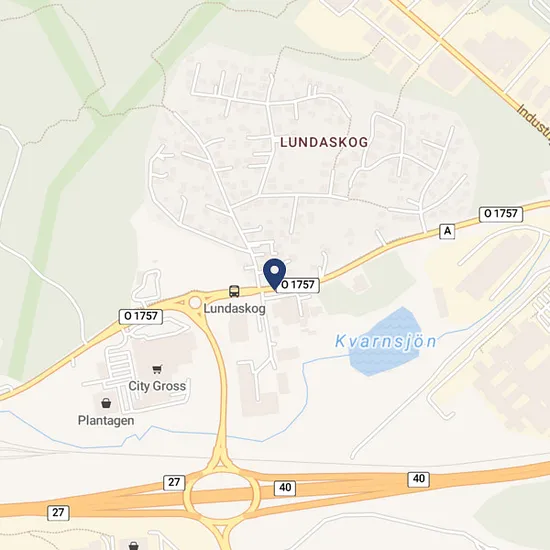Screen dimensions: 550x550
Task: Click the road marker labeled A
Action: click(x=447, y=232)
